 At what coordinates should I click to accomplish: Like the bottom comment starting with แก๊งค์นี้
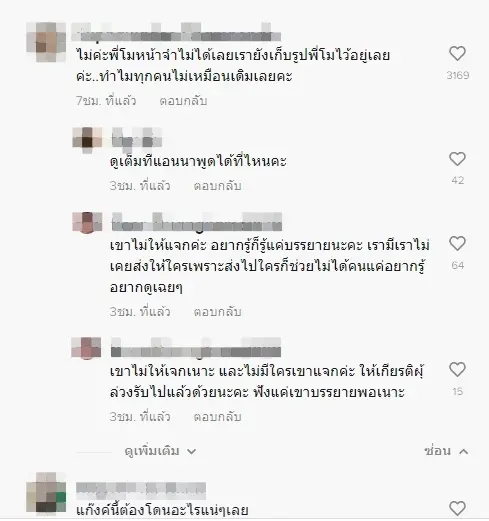click(457, 509)
